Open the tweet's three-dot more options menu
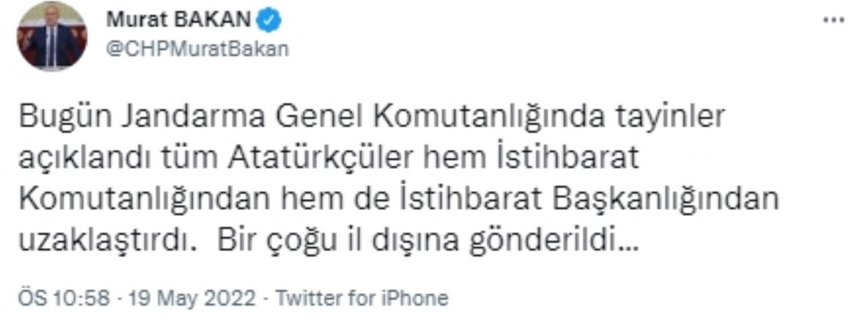 point(833,20)
